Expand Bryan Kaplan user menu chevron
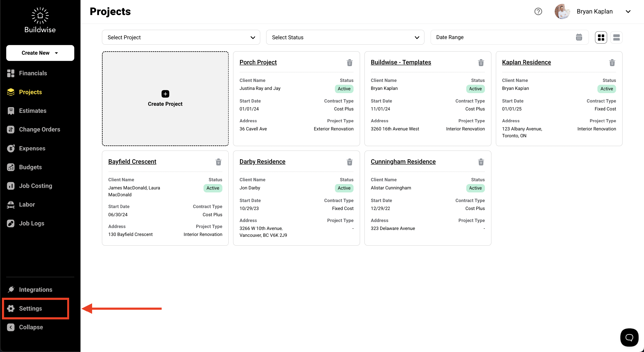Viewport: 644px width, 352px height. tap(628, 12)
